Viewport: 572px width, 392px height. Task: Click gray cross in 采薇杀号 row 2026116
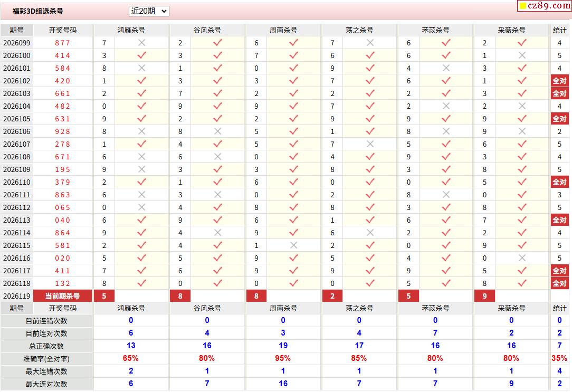pyautogui.click(x=522, y=258)
